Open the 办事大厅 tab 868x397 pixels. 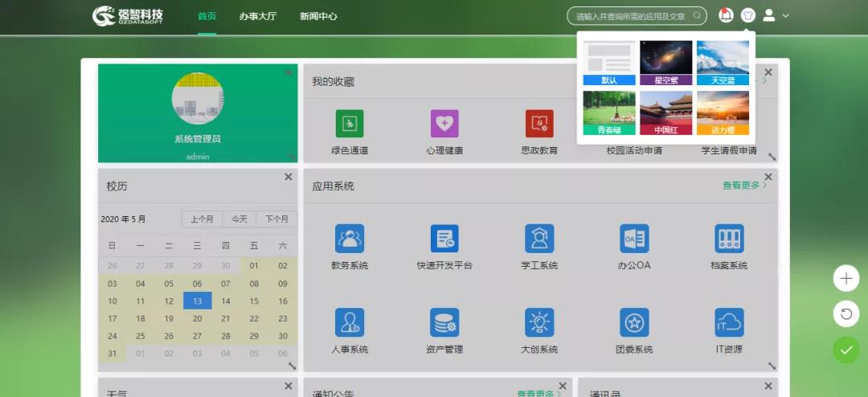point(257,16)
